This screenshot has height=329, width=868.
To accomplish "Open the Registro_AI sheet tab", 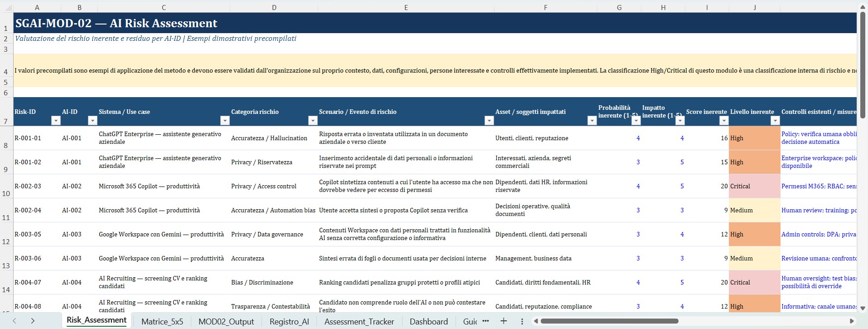I will pos(289,321).
